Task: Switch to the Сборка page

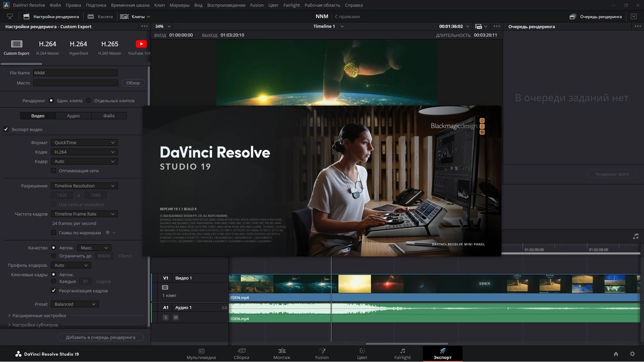Action: click(241, 354)
